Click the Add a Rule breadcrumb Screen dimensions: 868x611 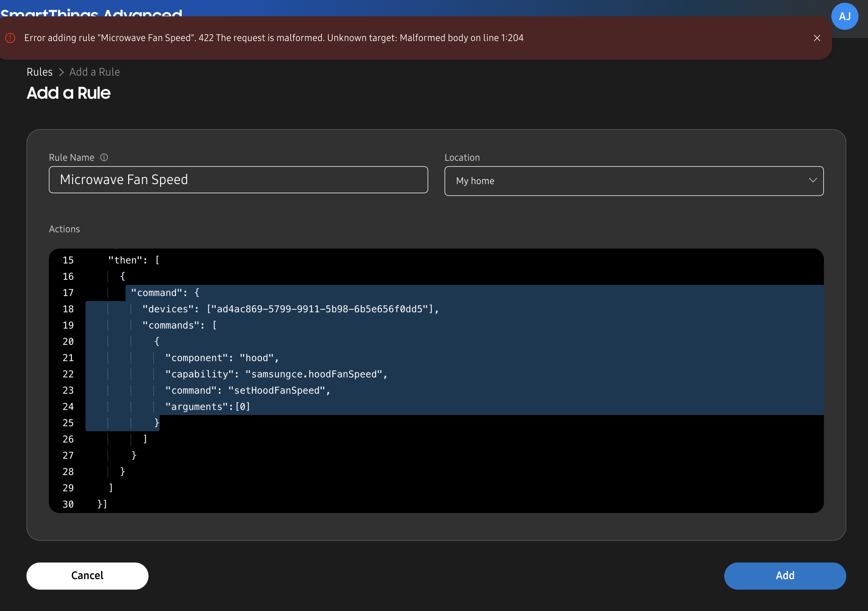pyautogui.click(x=95, y=72)
